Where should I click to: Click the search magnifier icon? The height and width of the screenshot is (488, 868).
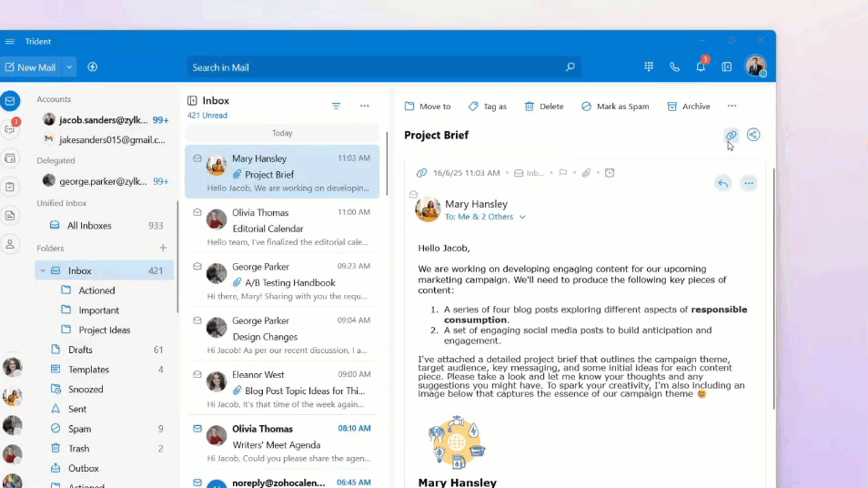(570, 67)
